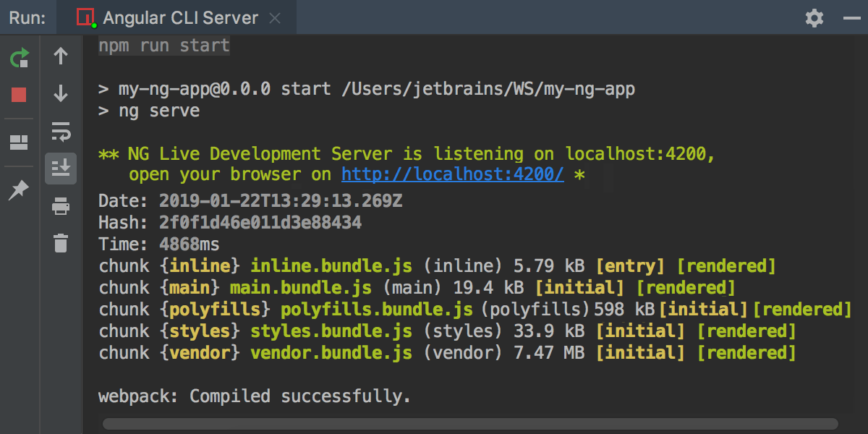Navigate to previous console entry
Viewport: 868px width, 434px height.
click(61, 56)
